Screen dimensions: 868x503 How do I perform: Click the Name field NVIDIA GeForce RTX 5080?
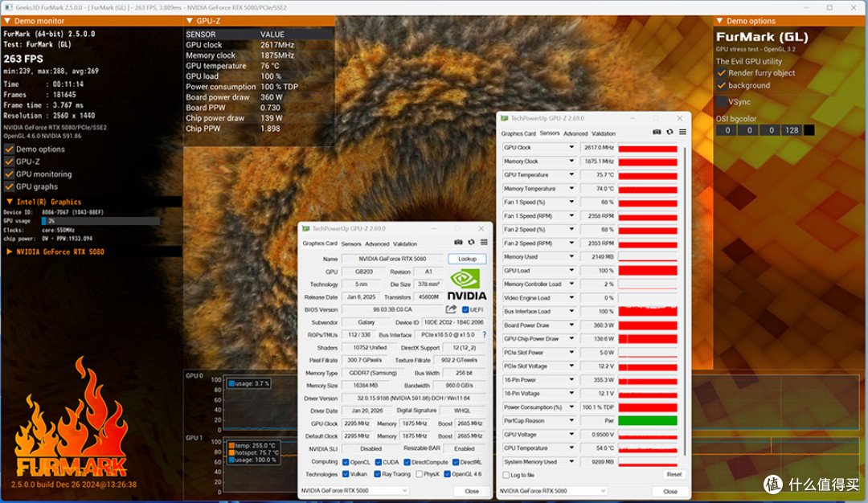pos(392,259)
